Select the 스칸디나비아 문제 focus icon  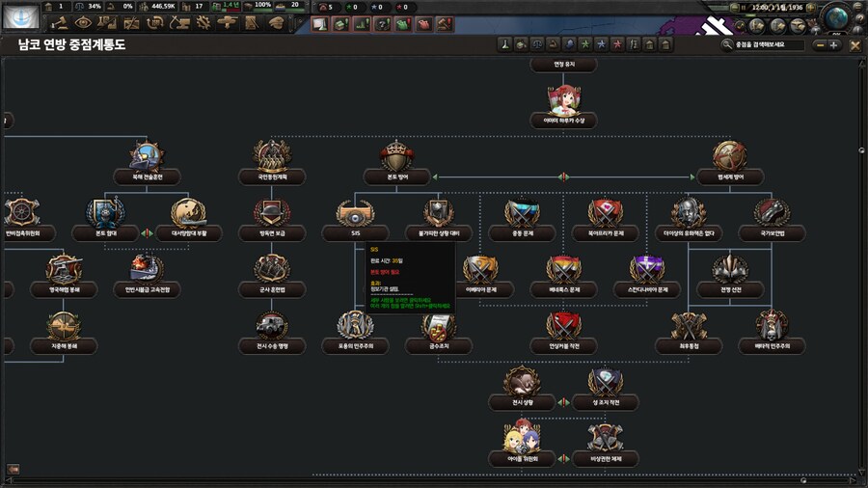647,269
